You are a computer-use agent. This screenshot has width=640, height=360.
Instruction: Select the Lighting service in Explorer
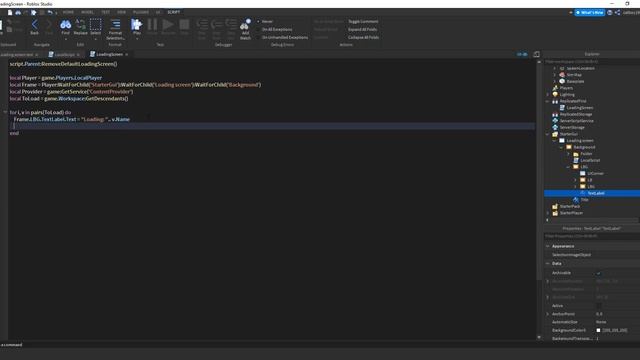[x=567, y=94]
